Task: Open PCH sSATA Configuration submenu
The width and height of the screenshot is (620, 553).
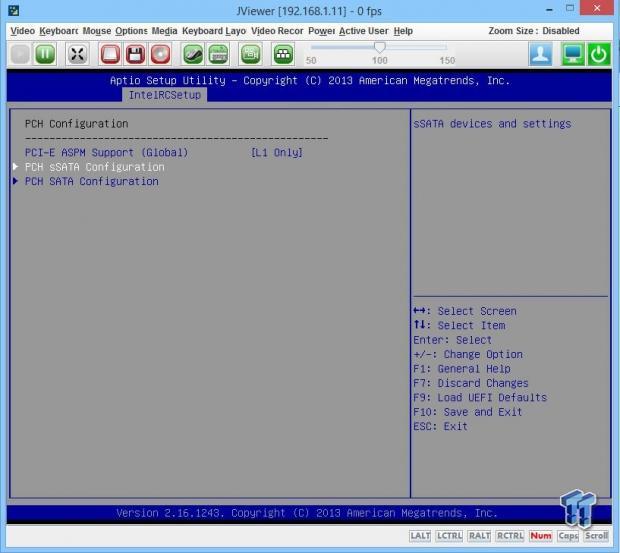Action: tap(95, 167)
